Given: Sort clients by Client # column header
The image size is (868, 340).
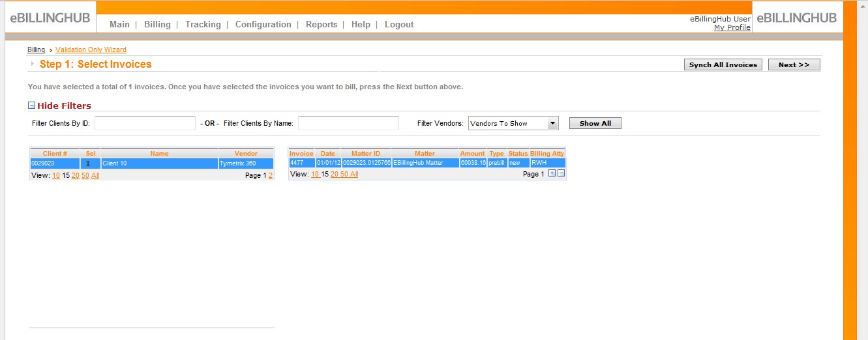Looking at the screenshot, I should click(55, 154).
